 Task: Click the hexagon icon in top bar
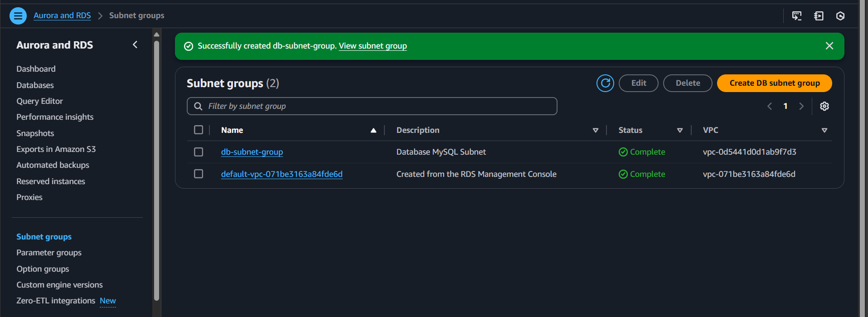tap(840, 16)
